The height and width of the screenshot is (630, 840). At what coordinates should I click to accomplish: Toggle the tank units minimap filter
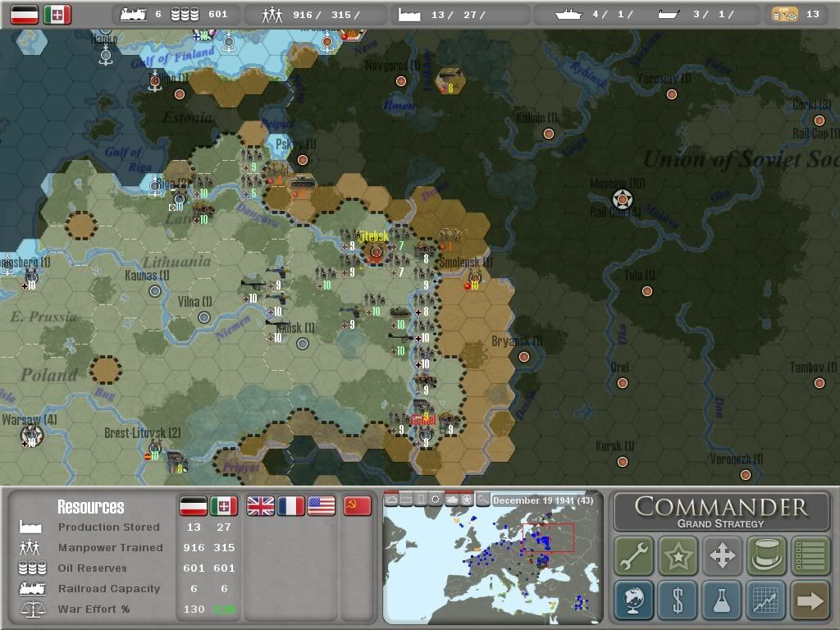pyautogui.click(x=452, y=500)
